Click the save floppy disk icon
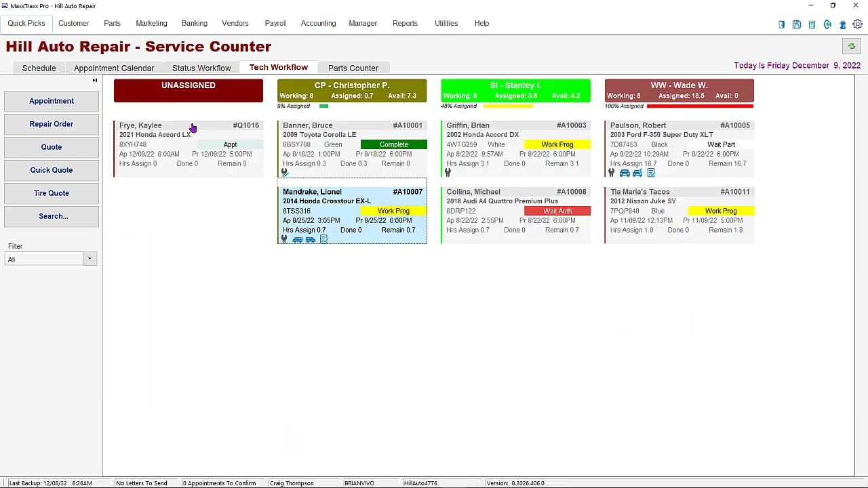Image resolution: width=868 pixels, height=488 pixels. 797,24
